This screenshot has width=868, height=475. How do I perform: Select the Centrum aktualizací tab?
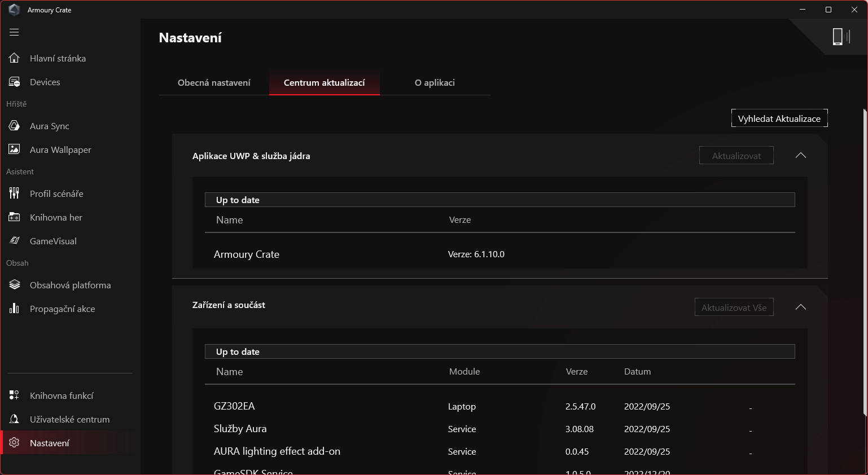pos(325,82)
